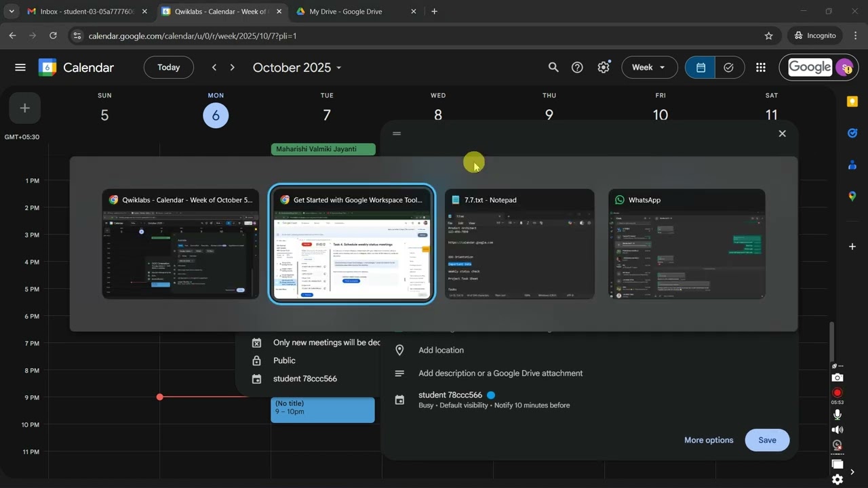Click Add location field
Image resolution: width=868 pixels, height=488 pixels.
[441, 350]
